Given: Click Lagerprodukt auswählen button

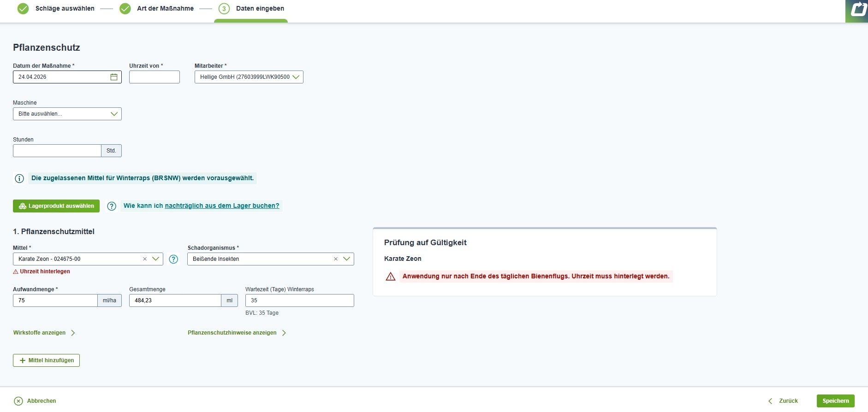Looking at the screenshot, I should pyautogui.click(x=56, y=206).
